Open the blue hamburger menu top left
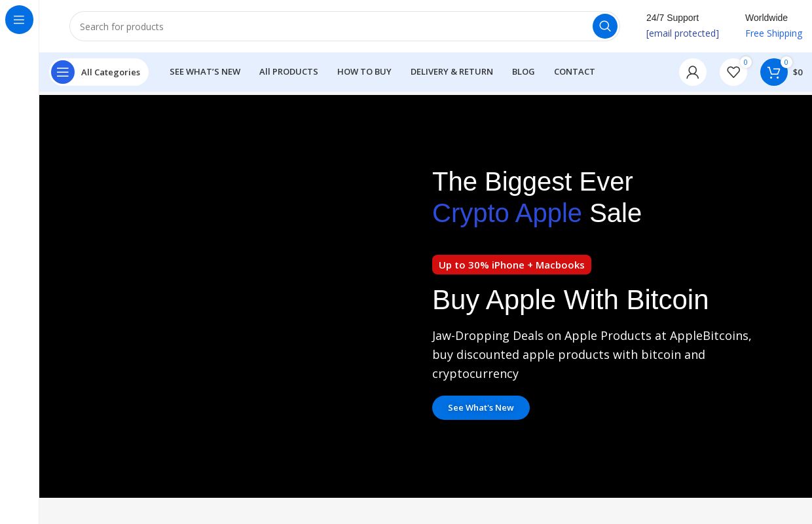812x524 pixels. pyautogui.click(x=19, y=20)
